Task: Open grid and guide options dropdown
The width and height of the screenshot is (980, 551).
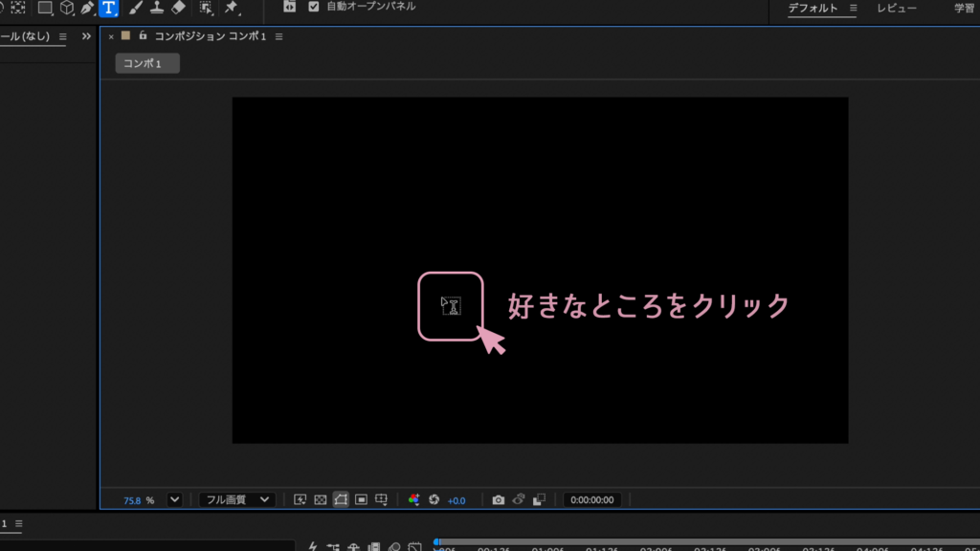Action: coord(381,499)
